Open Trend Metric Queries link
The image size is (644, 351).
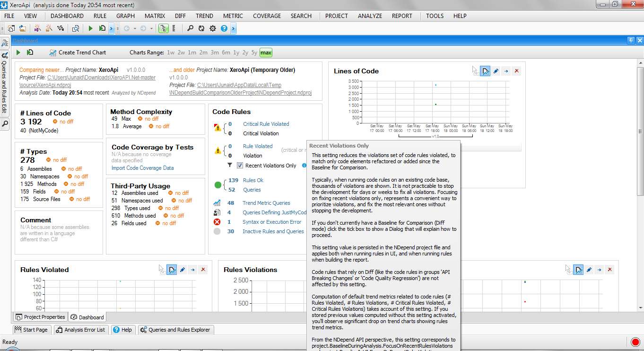[x=266, y=203]
